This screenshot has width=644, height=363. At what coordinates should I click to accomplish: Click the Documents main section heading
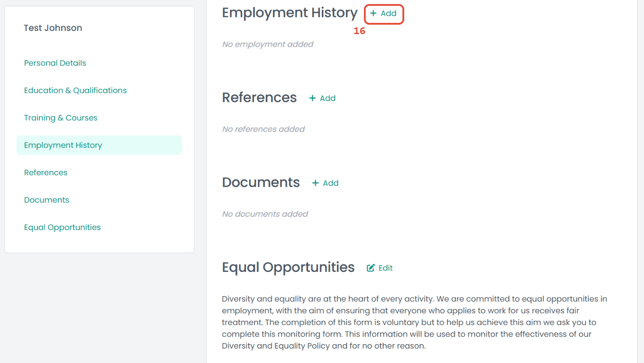click(x=261, y=182)
